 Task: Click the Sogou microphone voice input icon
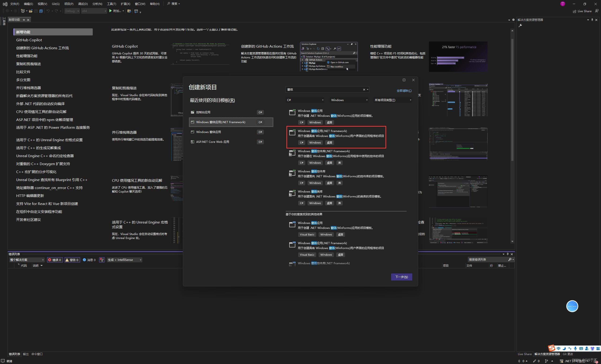coord(575,349)
